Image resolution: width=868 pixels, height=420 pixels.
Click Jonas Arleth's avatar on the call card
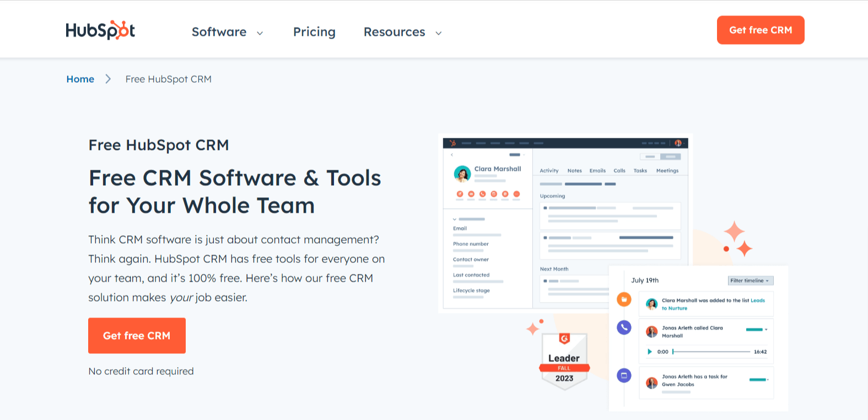click(x=651, y=331)
